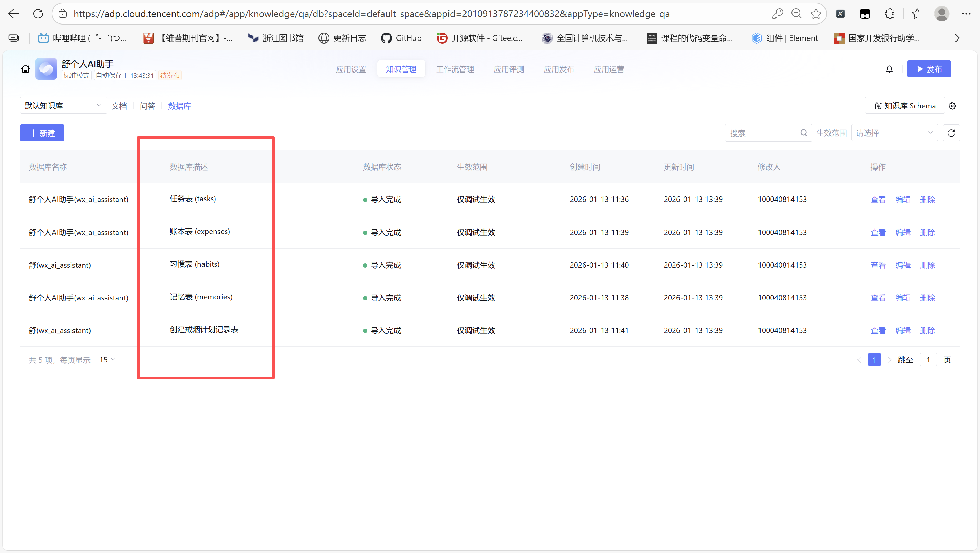Reload the page with the browser refresh icon

click(38, 14)
